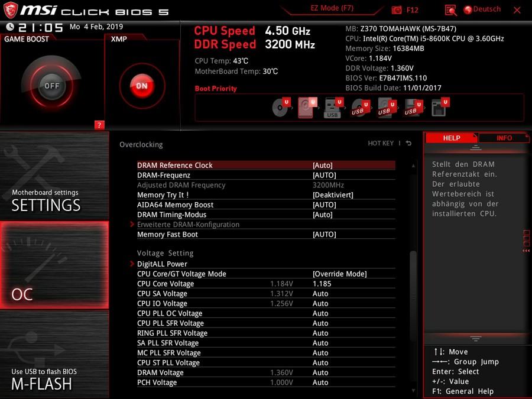Select the USB hard disk boot device icon

pyautogui.click(x=387, y=108)
